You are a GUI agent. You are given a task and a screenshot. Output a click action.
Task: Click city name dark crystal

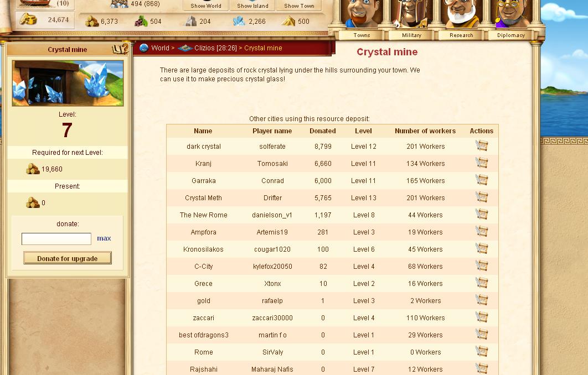pyautogui.click(x=204, y=147)
